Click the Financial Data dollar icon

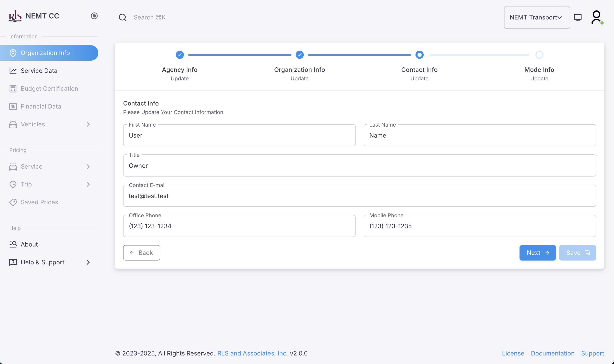tap(13, 107)
